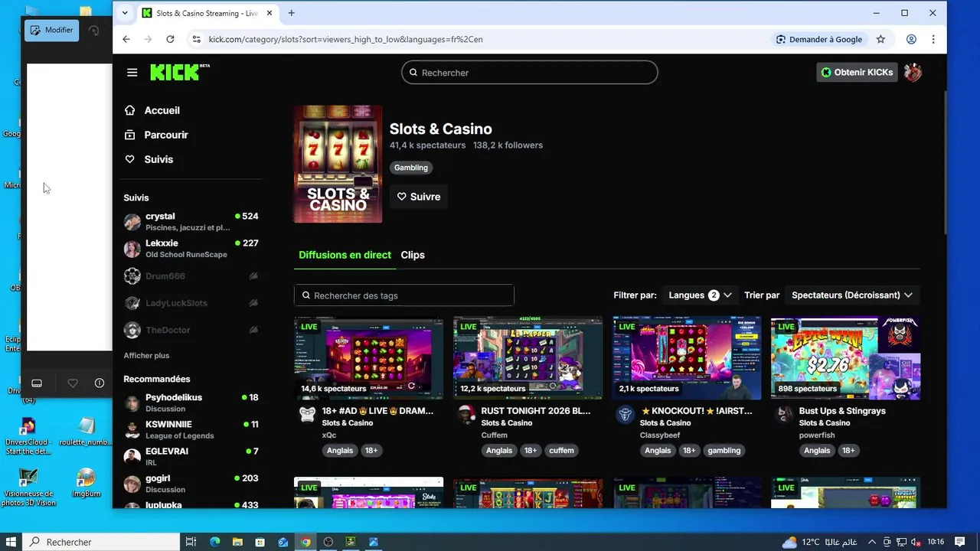Open the offline LadyLuckSlots channel

pyautogui.click(x=191, y=303)
